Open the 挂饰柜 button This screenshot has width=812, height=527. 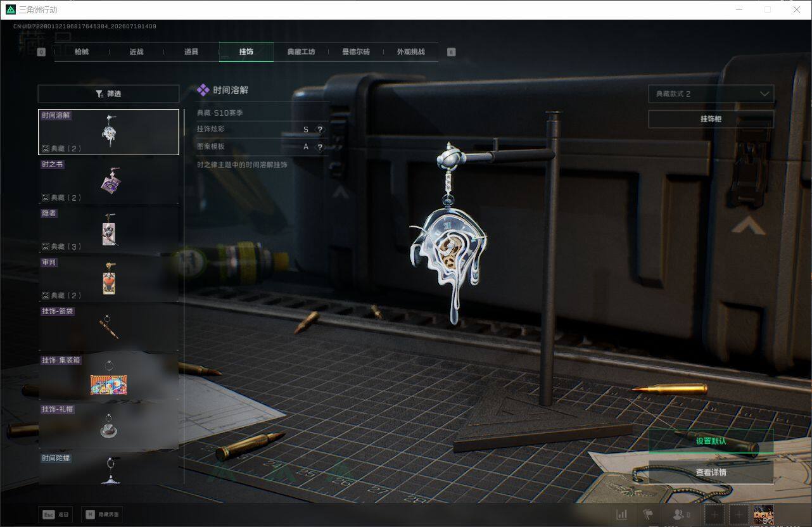coord(711,119)
